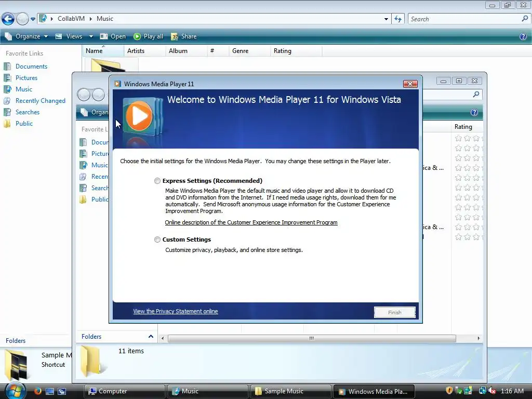Select Express Settings (Recommended) radio button
The width and height of the screenshot is (532, 399).
coord(157,181)
